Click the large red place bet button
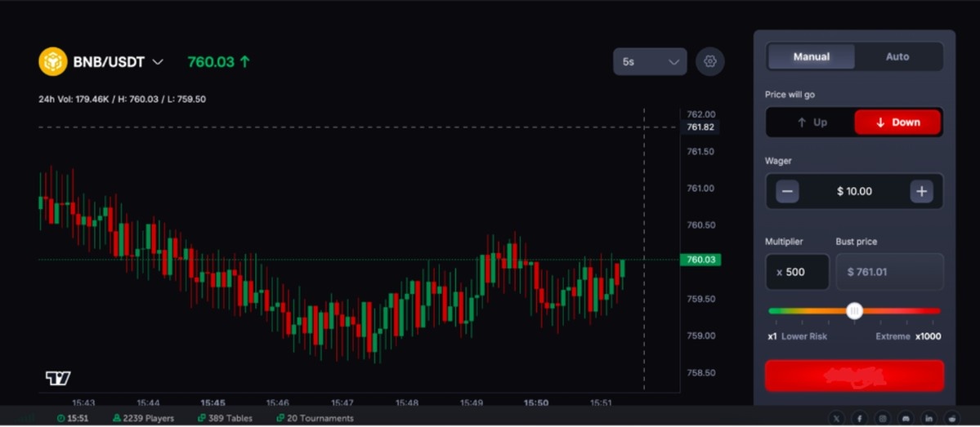This screenshot has width=980, height=427. (854, 376)
